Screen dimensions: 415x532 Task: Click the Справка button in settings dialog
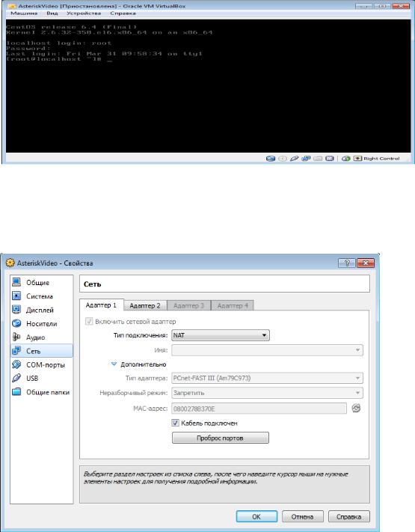tap(349, 517)
